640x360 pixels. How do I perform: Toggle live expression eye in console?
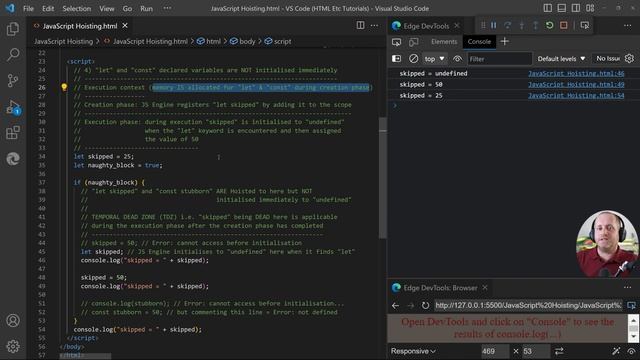[457, 58]
